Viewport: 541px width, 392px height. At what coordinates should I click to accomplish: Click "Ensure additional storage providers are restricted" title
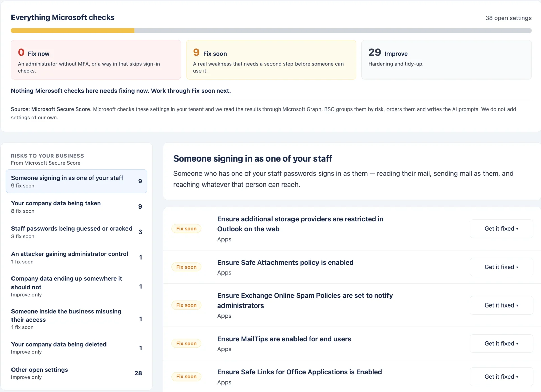[x=300, y=224]
